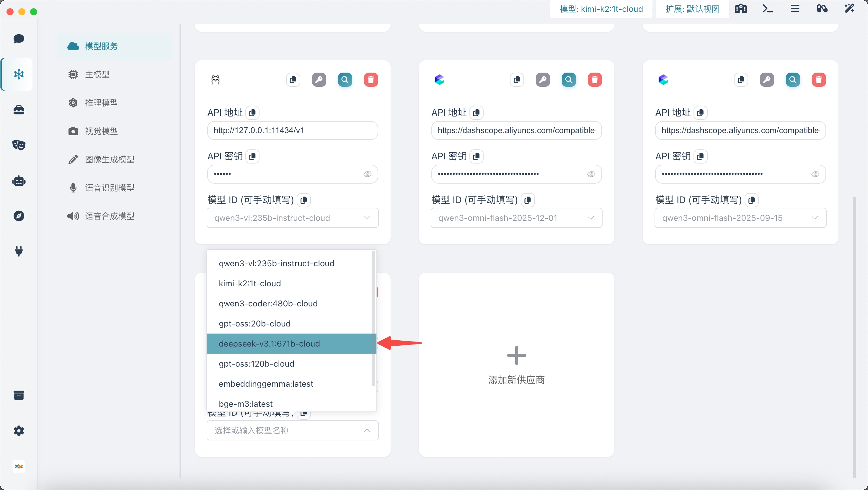Viewport: 868px width, 490px height.
Task: Open the 模型服务 settings section
Action: point(115,46)
